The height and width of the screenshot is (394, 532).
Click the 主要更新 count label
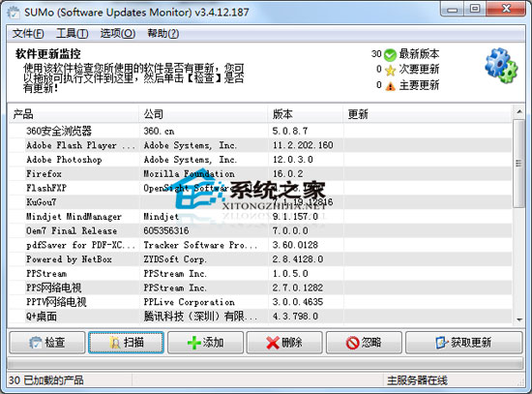(419, 85)
